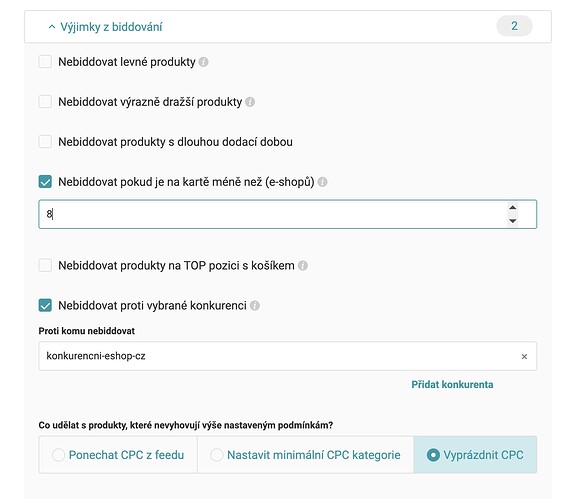The width and height of the screenshot is (567, 499).
Task: Tick Nebiddovat produkty s dlouhou dodací dobou
Action: [x=45, y=141]
